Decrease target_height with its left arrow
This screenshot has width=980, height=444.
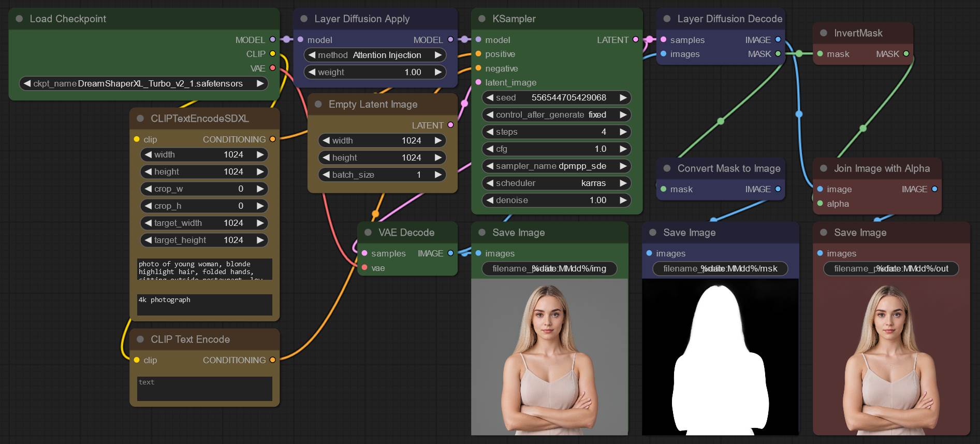point(148,240)
